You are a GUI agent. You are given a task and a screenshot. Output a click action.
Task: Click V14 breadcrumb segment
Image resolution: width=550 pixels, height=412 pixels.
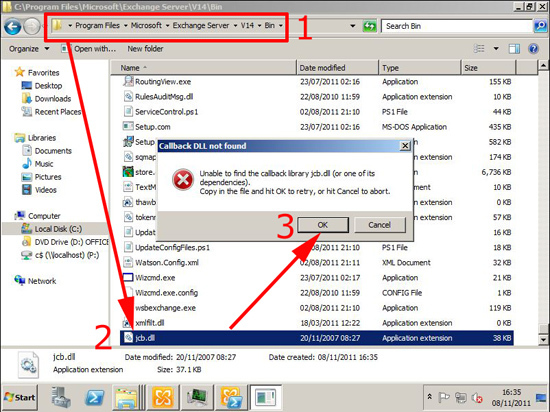pos(247,25)
